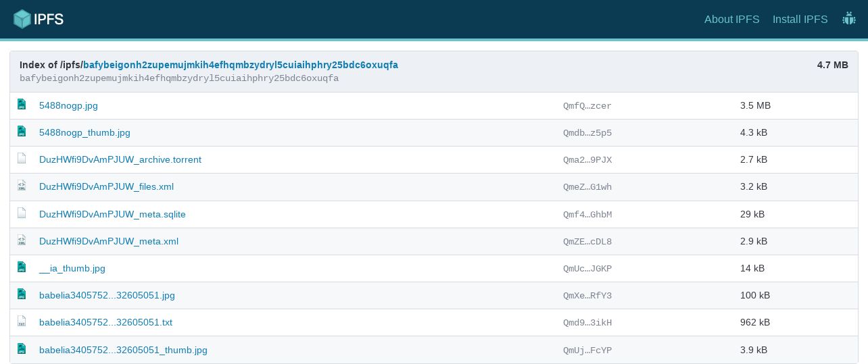
Task: Click hash Qmd9…3ikH
Action: pyautogui.click(x=587, y=322)
